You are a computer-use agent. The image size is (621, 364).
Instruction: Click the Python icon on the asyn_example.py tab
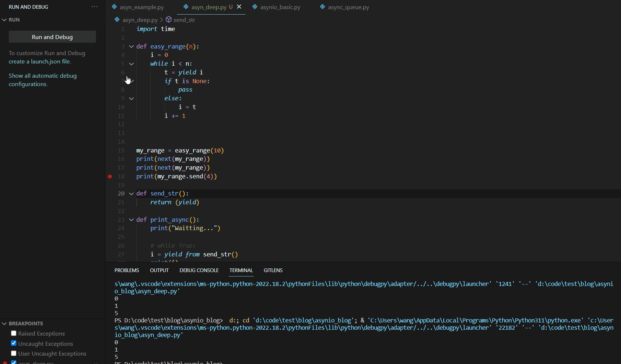115,7
